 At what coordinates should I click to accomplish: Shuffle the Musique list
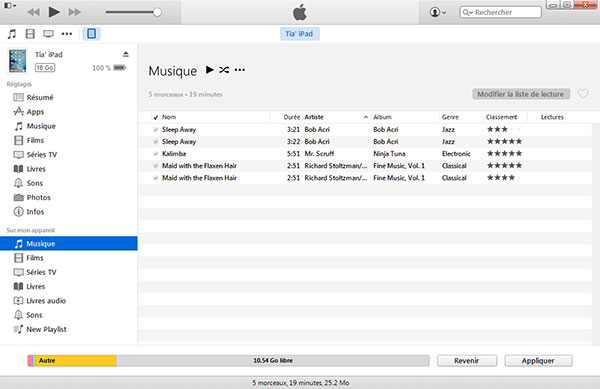(x=224, y=70)
